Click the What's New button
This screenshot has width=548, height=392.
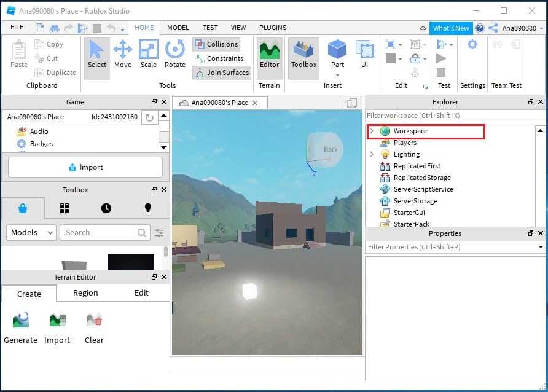[450, 28]
